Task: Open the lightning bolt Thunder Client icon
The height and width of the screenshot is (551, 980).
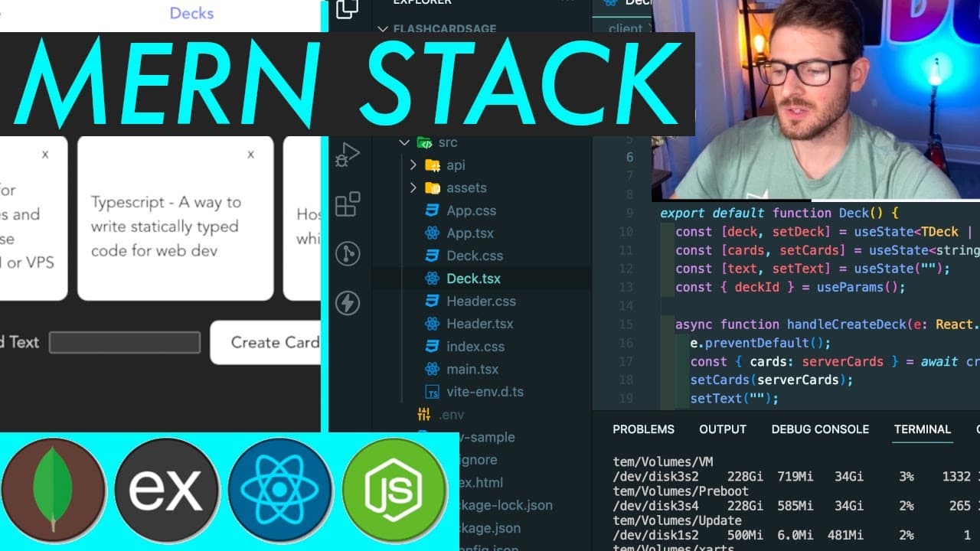Action: [x=348, y=303]
